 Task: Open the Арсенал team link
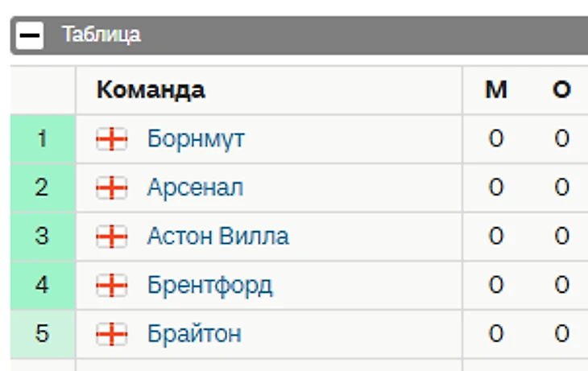[x=195, y=188]
